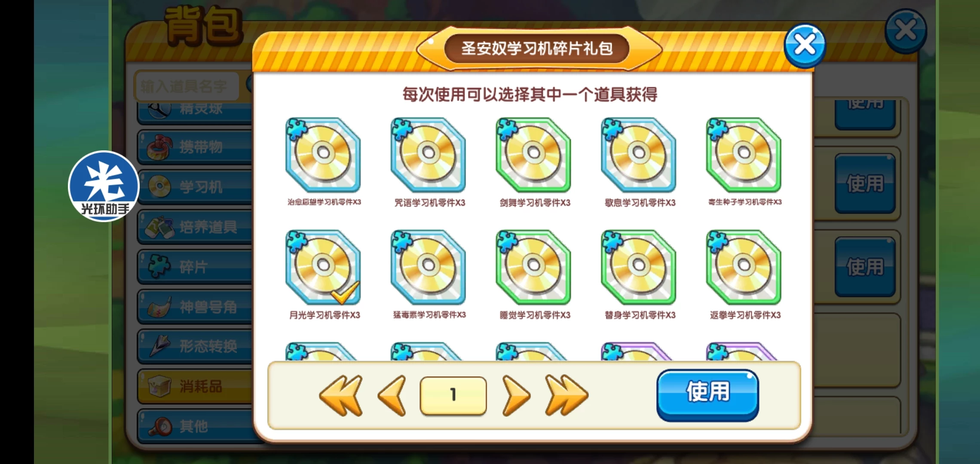Jump to first page double arrow
Screen dimensions: 980x464
click(341, 395)
